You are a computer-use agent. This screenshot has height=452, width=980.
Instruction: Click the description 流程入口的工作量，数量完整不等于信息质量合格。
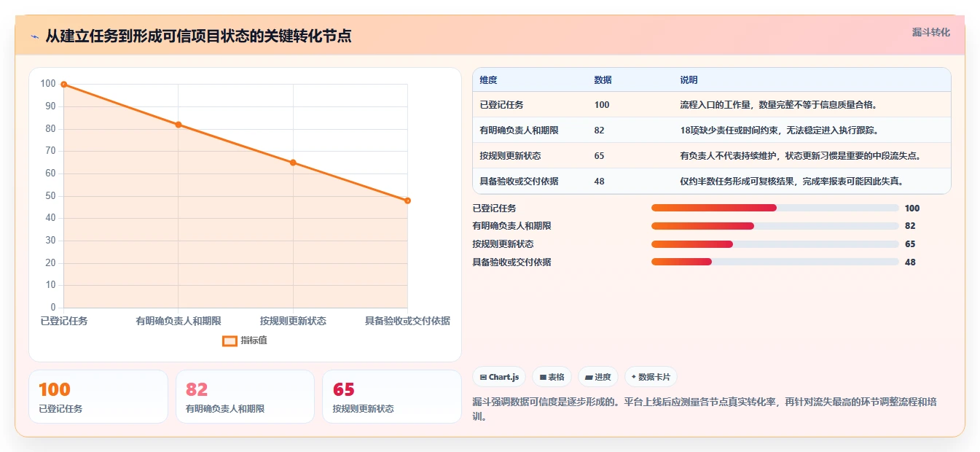779,105
